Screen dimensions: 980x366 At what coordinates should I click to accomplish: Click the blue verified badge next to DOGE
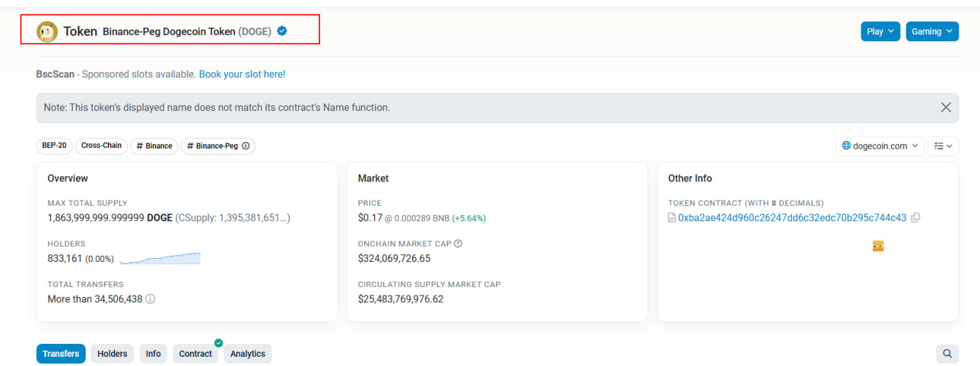pyautogui.click(x=282, y=31)
